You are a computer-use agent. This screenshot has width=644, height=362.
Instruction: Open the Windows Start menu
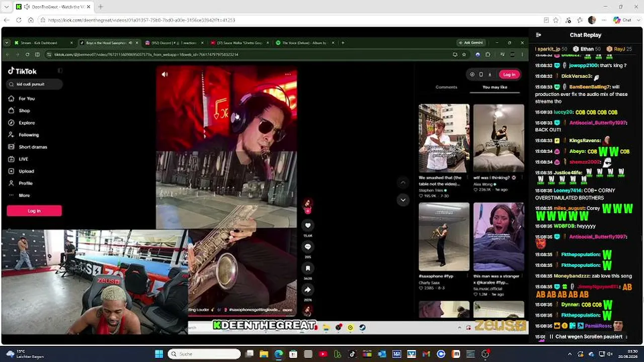coord(159,354)
